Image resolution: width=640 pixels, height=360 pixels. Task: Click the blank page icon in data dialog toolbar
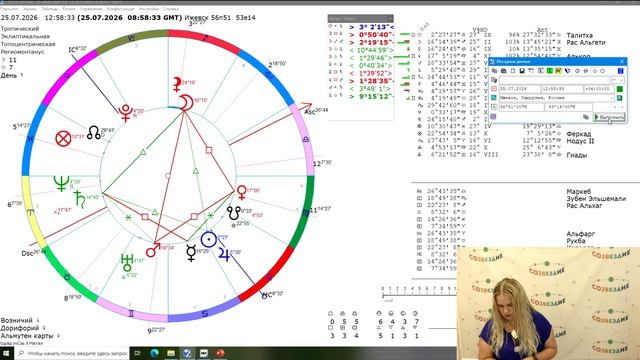click(513, 71)
